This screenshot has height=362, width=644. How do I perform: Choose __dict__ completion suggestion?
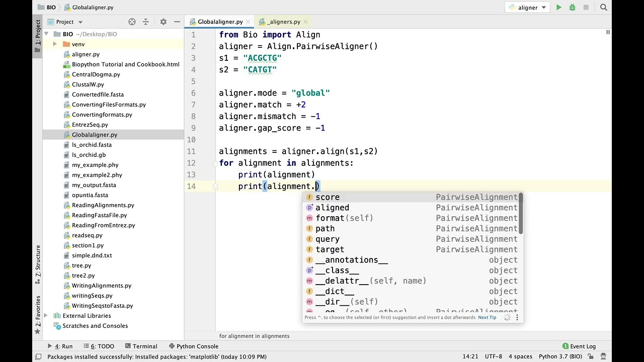[411, 292]
